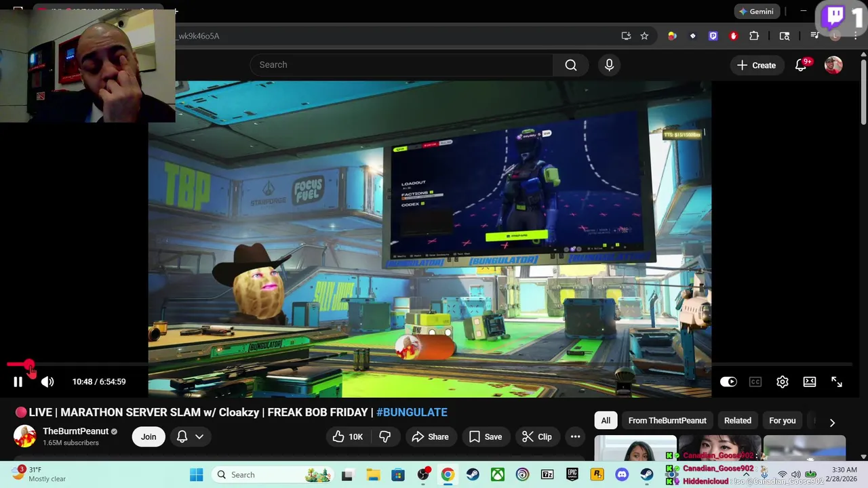The image size is (868, 488).
Task: Open the Windows Start menu
Action: pyautogui.click(x=196, y=475)
